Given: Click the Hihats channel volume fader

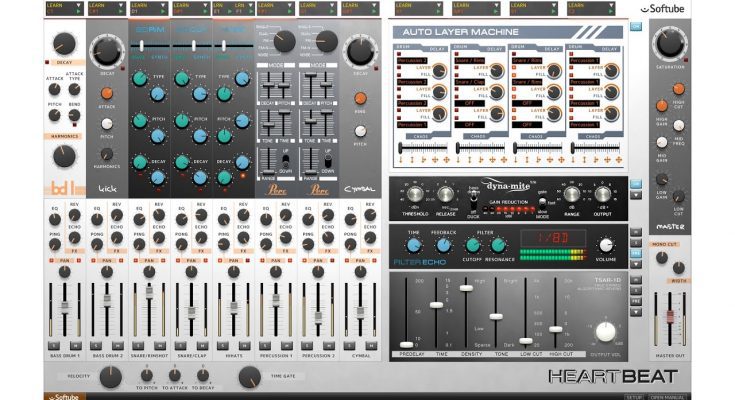Looking at the screenshot, I should (x=234, y=305).
